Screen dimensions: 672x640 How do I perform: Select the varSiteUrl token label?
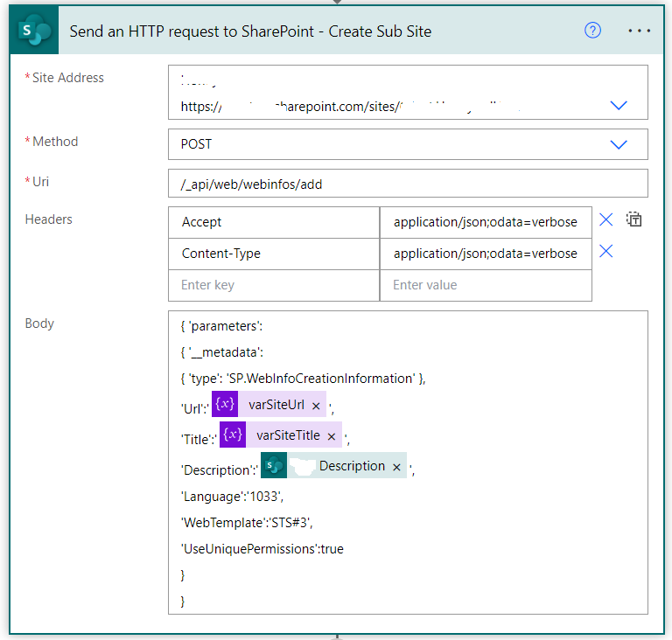pyautogui.click(x=276, y=405)
